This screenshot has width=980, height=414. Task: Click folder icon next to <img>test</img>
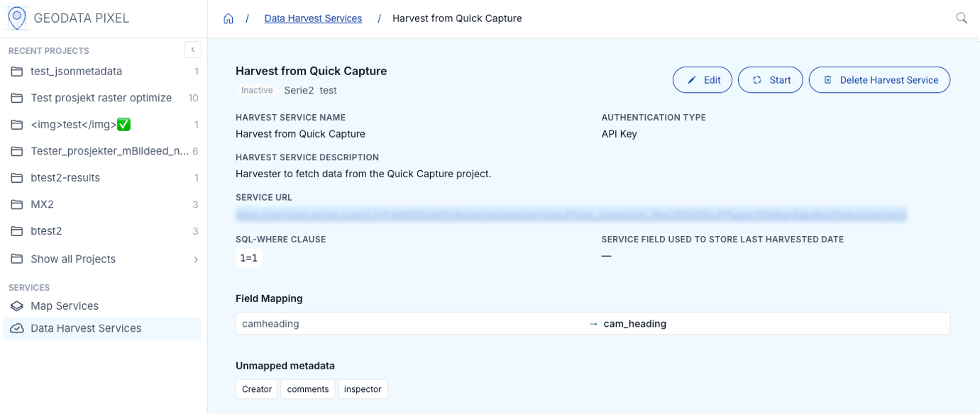click(17, 125)
